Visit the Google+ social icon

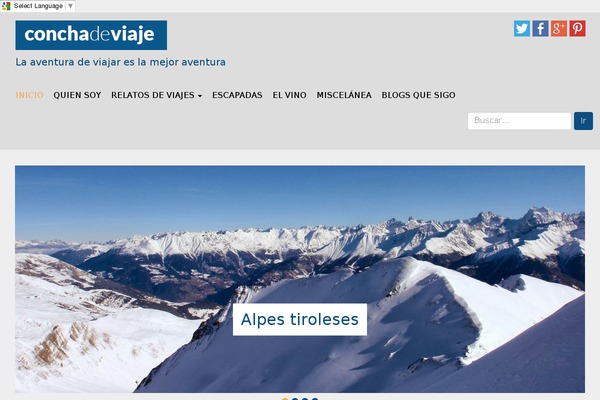click(x=559, y=29)
